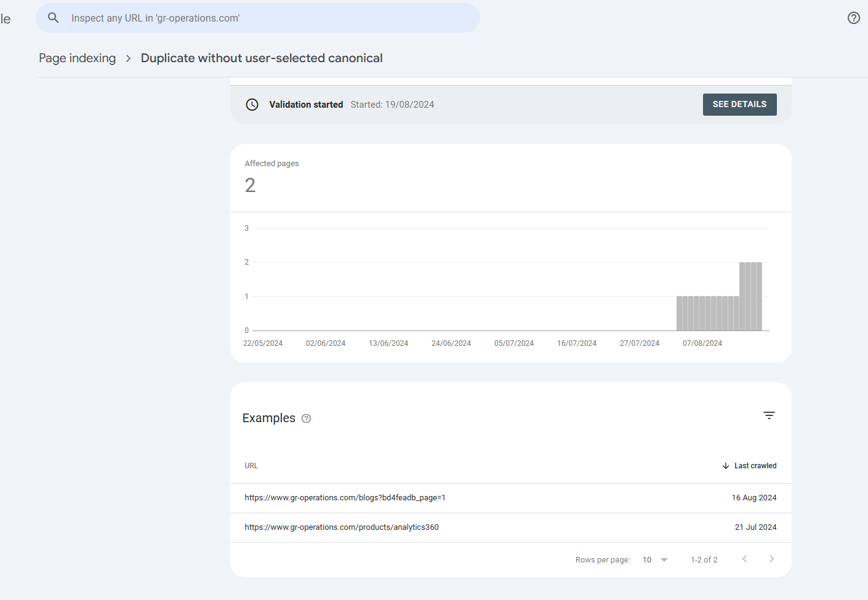Open the Examples table filter icon
Screen dimensions: 868x600
(x=769, y=415)
